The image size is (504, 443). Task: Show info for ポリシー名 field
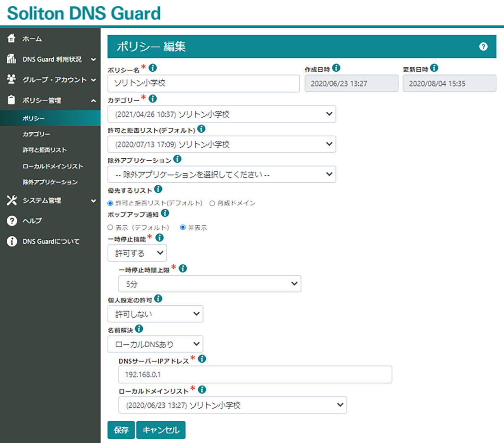153,68
